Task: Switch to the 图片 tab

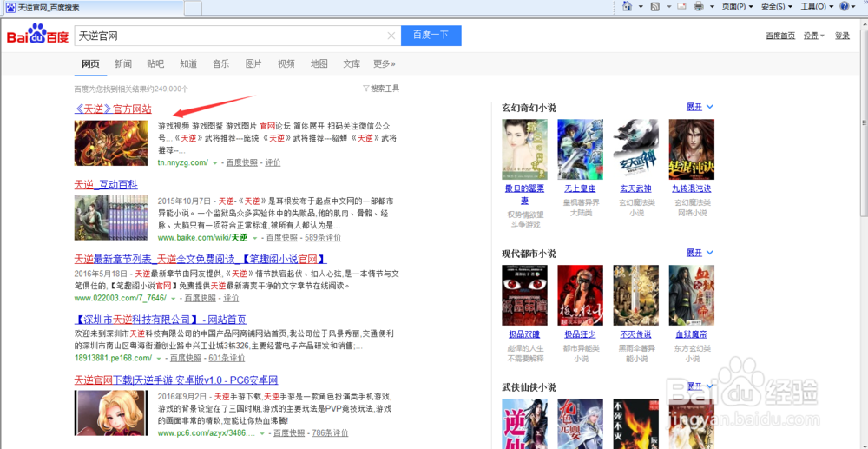Action: tap(253, 63)
